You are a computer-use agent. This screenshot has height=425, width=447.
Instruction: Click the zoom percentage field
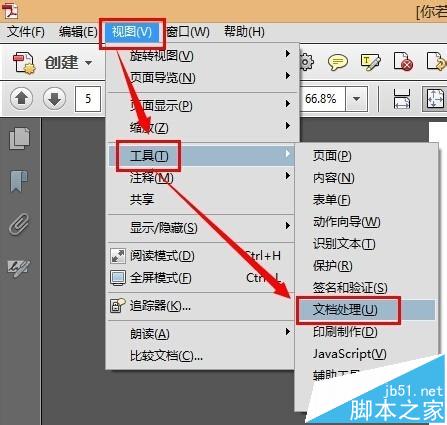click(322, 99)
